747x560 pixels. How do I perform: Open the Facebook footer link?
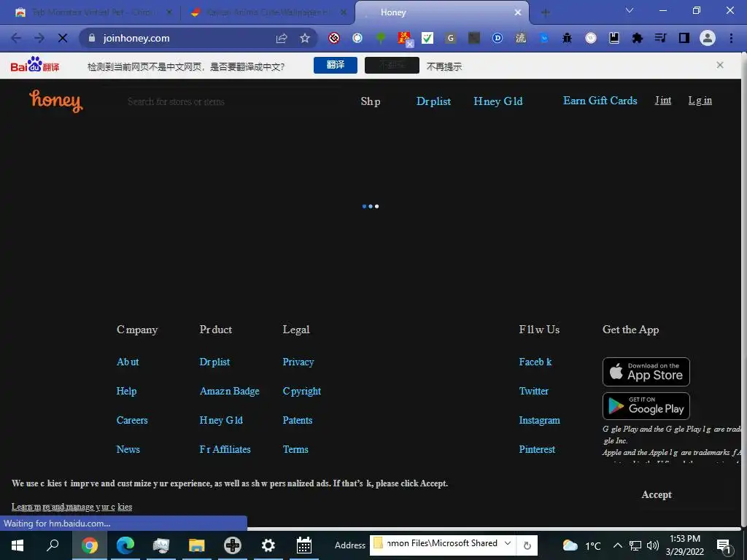point(535,362)
